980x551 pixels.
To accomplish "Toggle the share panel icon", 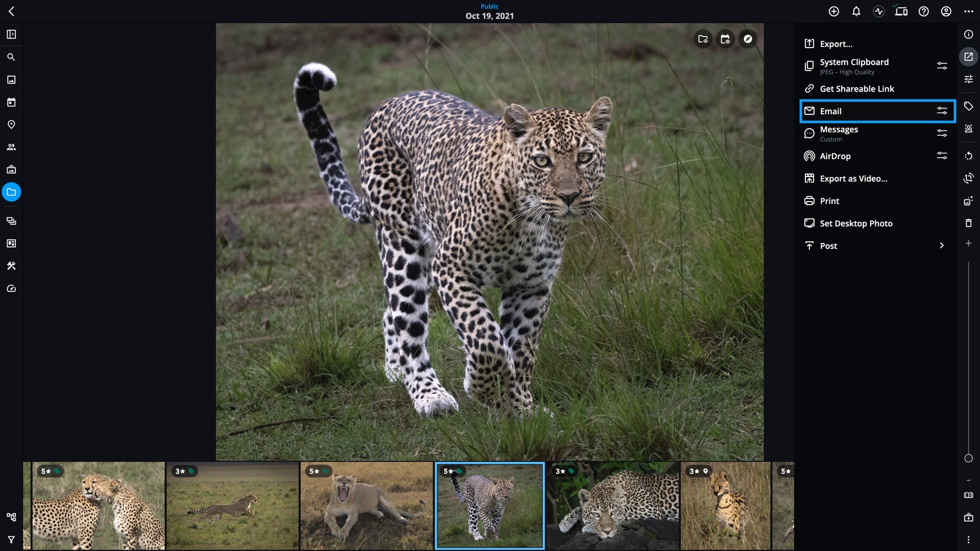I will [x=968, y=57].
